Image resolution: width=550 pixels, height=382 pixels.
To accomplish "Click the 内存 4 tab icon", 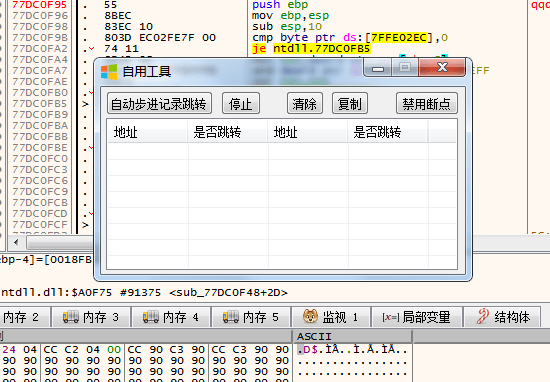I will point(150,317).
